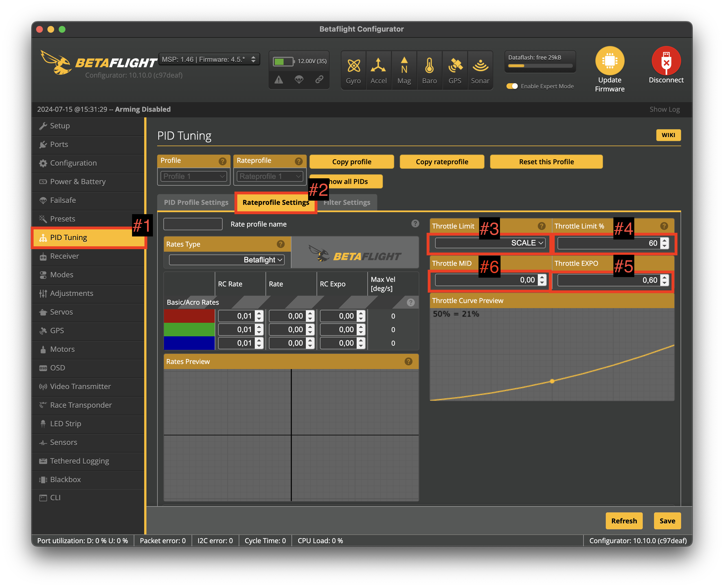
Task: Click the Update Firmware chip icon
Action: (609, 61)
